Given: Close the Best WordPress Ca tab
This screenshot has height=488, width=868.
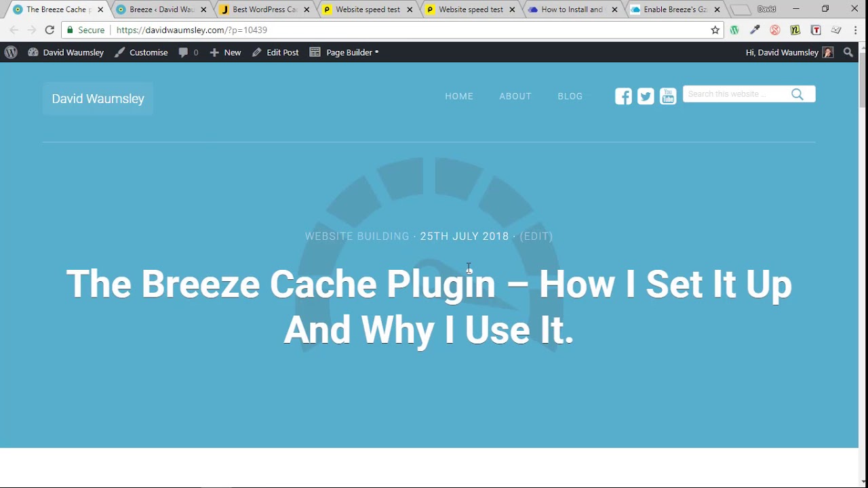Looking at the screenshot, I should (307, 9).
